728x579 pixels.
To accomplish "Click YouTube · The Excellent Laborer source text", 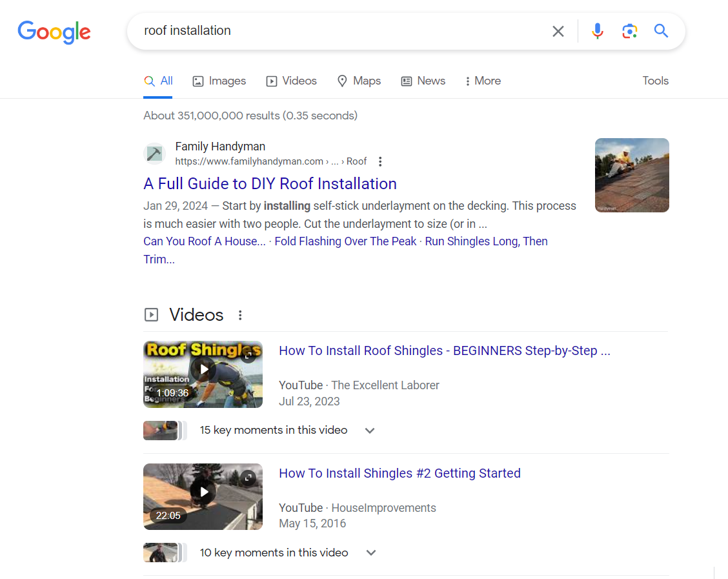I will pyautogui.click(x=359, y=385).
